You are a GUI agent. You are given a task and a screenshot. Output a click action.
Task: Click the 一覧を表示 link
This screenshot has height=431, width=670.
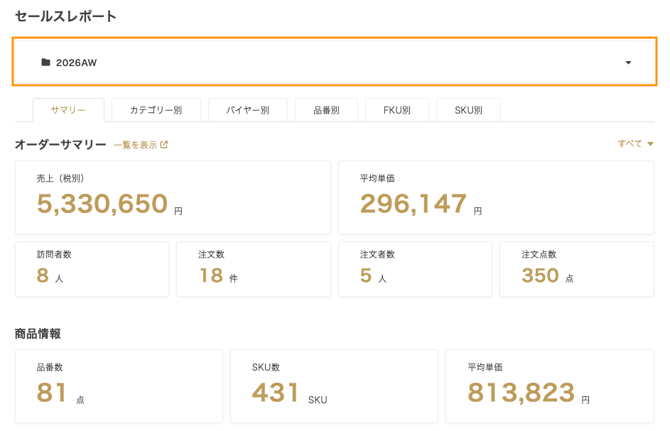[141, 145]
